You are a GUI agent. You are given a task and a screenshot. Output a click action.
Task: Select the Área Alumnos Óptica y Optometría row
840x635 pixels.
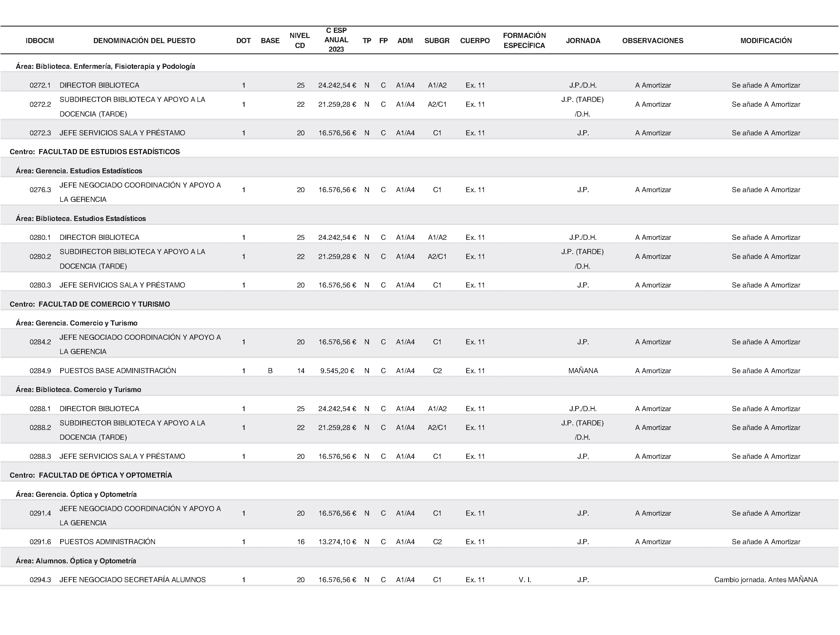76,560
